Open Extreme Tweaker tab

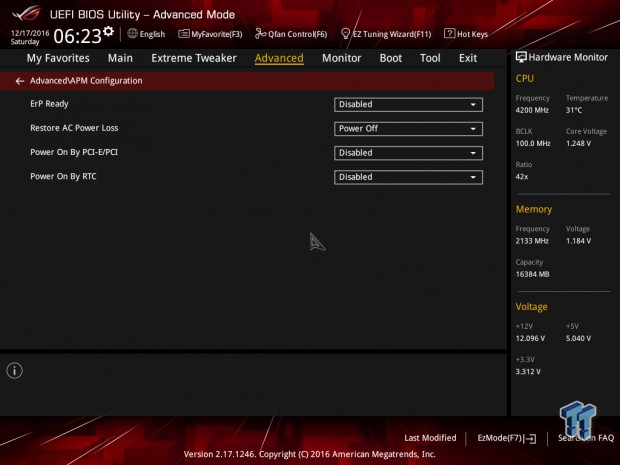pyautogui.click(x=194, y=58)
